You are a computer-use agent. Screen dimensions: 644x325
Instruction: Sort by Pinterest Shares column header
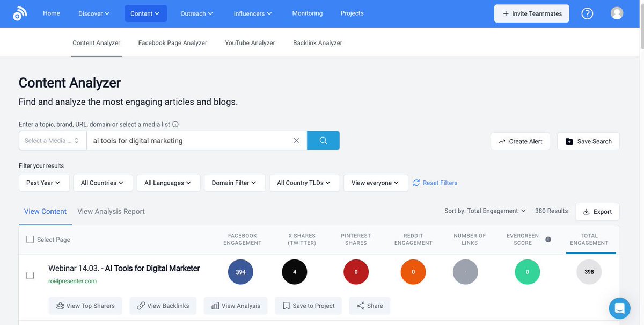[356, 240]
